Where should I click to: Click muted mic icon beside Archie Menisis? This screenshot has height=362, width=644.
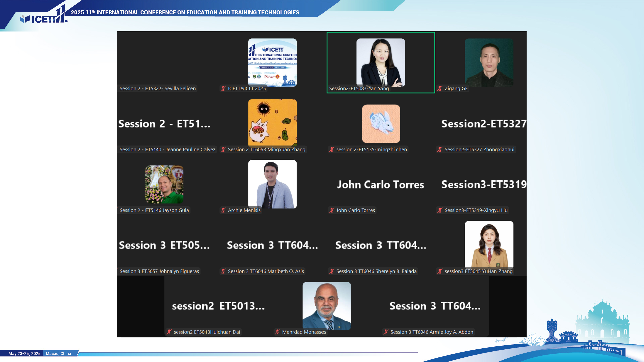(223, 210)
